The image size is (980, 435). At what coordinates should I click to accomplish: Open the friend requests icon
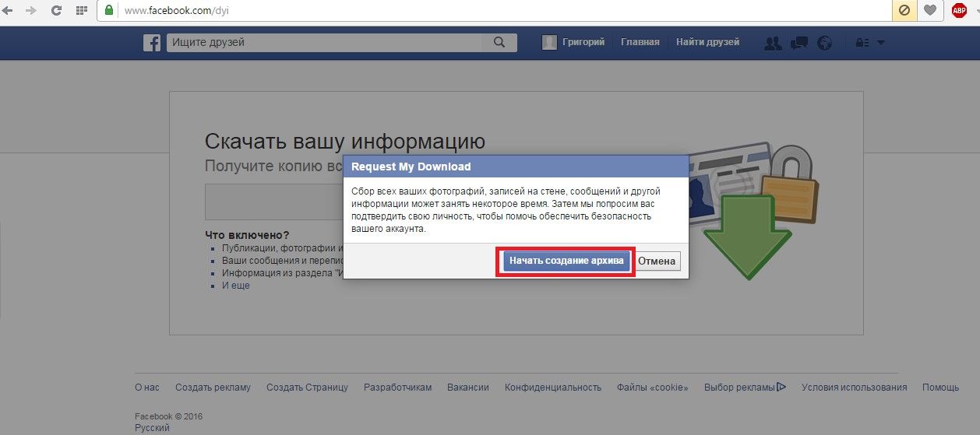tap(773, 44)
